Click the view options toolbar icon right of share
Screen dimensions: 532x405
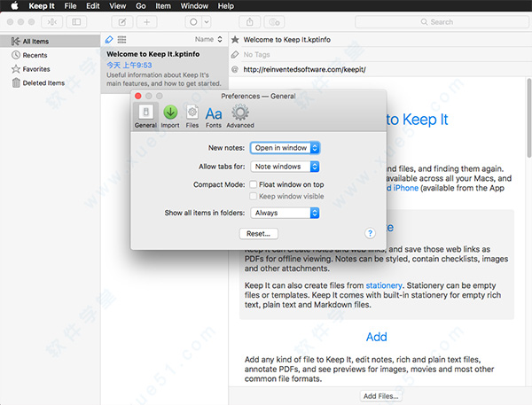274,22
